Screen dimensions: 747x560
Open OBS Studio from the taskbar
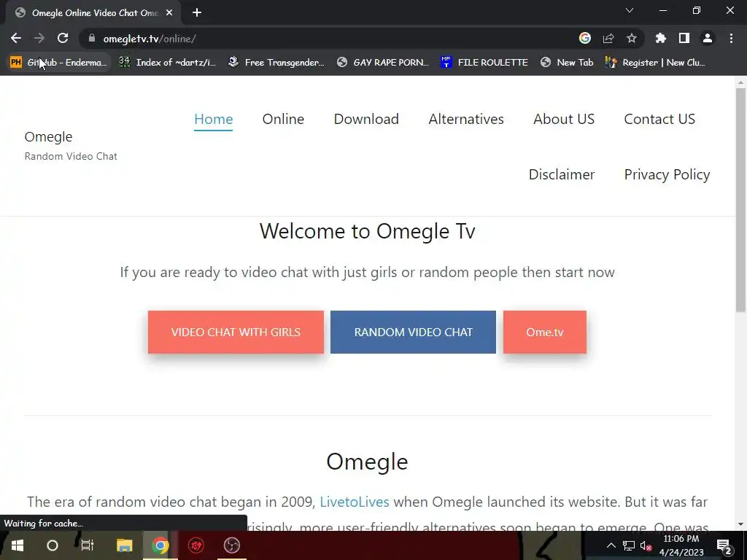pyautogui.click(x=232, y=545)
